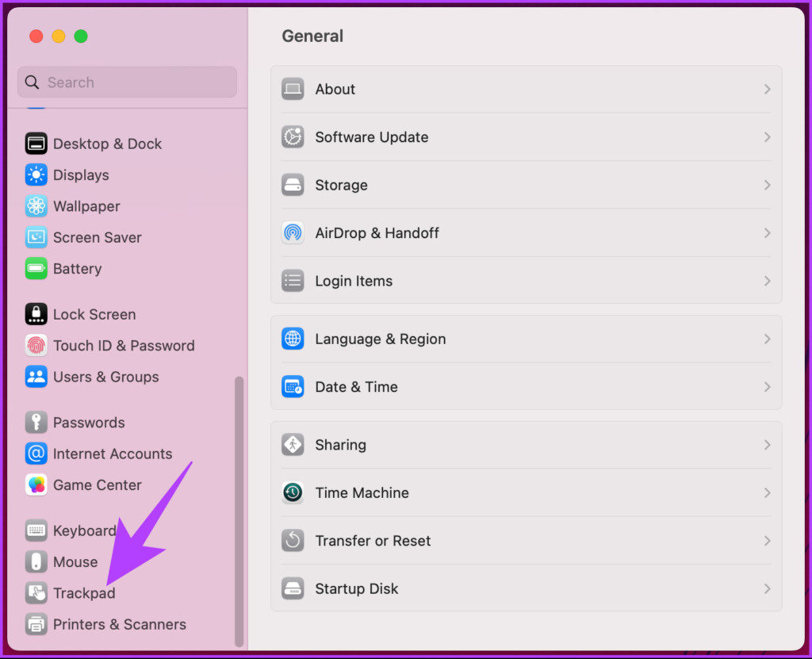Expand the Sharing row chevron
The width and height of the screenshot is (812, 659).
click(767, 445)
